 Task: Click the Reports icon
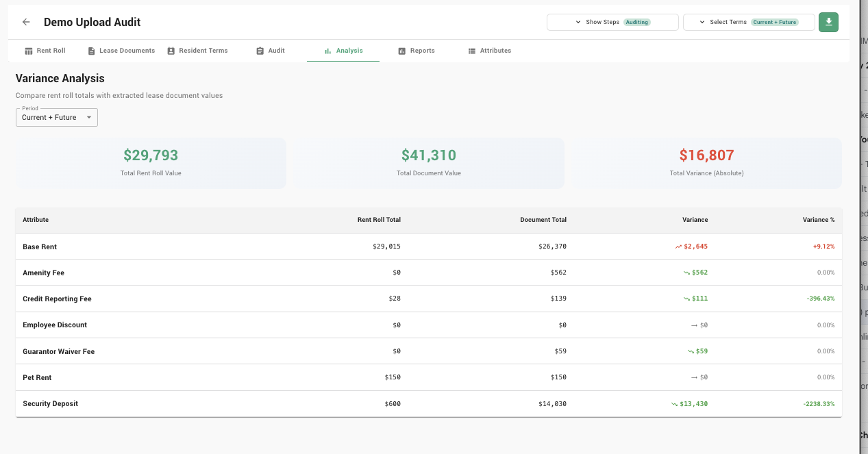(402, 51)
